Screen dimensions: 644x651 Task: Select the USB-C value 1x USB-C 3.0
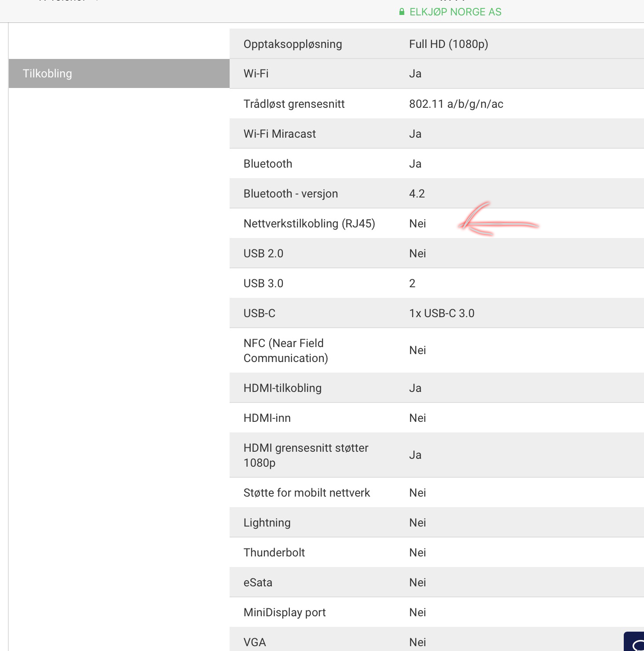click(x=442, y=313)
